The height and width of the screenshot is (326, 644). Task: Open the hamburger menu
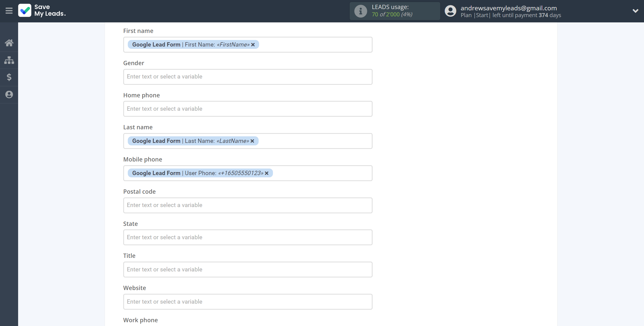[9, 11]
